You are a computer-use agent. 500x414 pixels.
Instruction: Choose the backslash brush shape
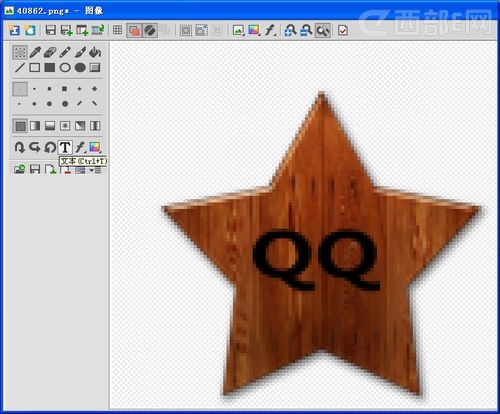coord(95,103)
